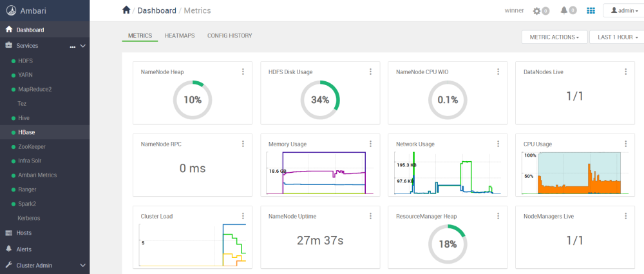Open Cluster Load widget options menu
The height and width of the screenshot is (274, 644).
(243, 215)
